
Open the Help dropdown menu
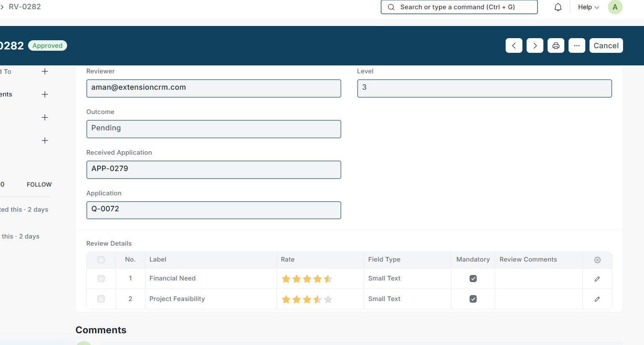click(x=588, y=7)
